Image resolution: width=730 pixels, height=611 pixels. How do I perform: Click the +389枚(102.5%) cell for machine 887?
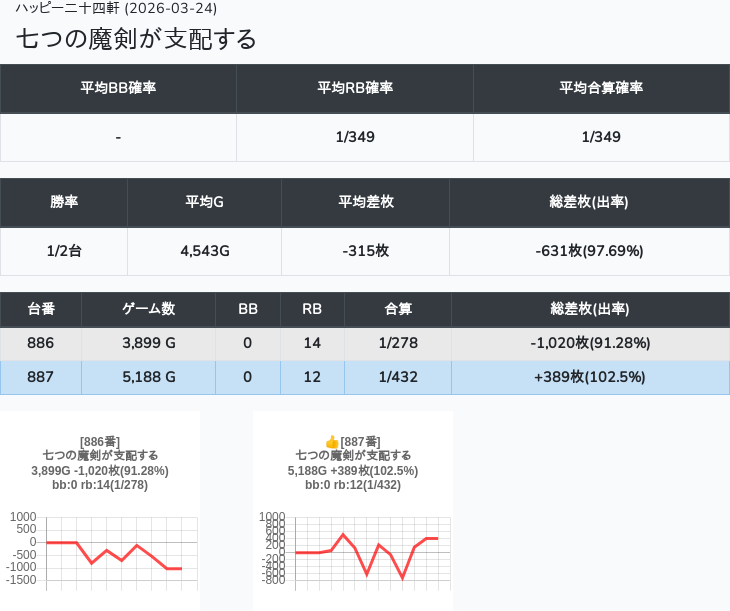coord(590,377)
